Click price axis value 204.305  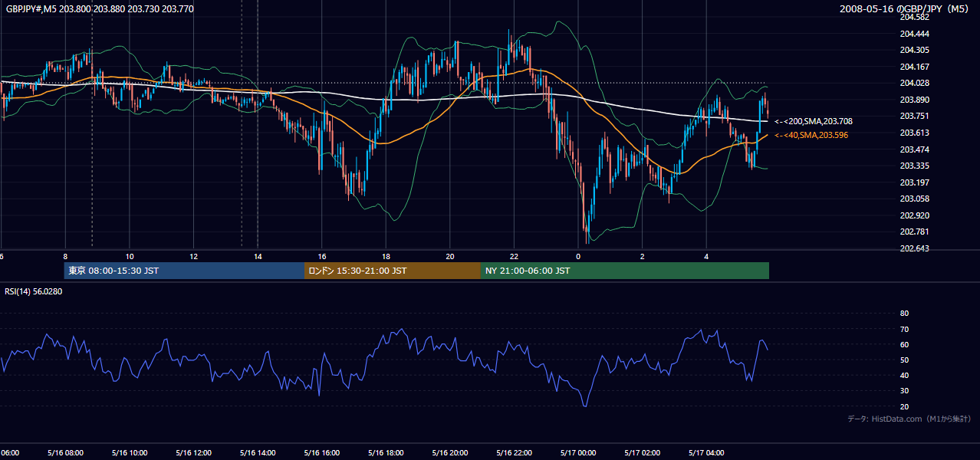click(x=914, y=50)
